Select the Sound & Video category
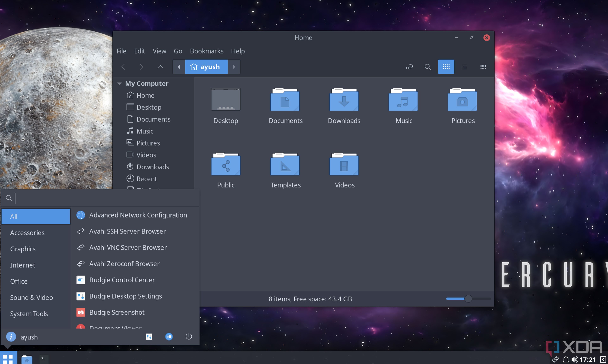 [31, 298]
